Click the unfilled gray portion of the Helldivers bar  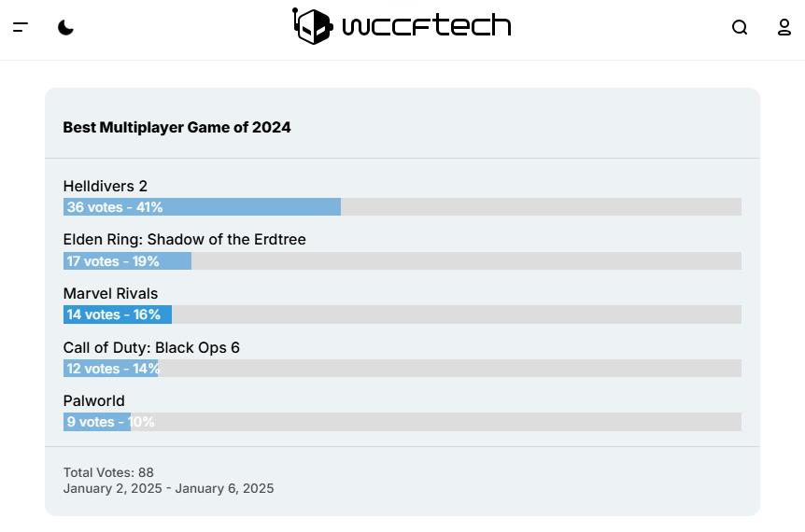(541, 207)
